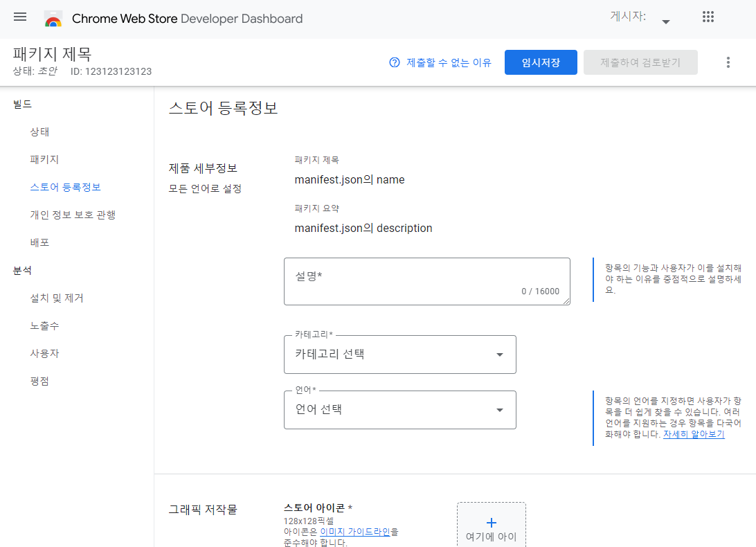This screenshot has width=756, height=547.
Task: Click the 0 / 16000 character counter
Action: [x=541, y=292]
